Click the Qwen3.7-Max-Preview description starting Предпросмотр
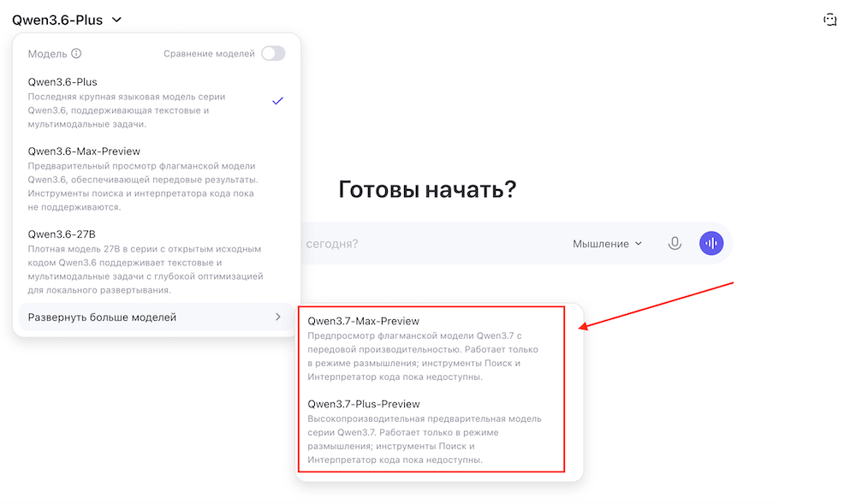 (x=423, y=356)
